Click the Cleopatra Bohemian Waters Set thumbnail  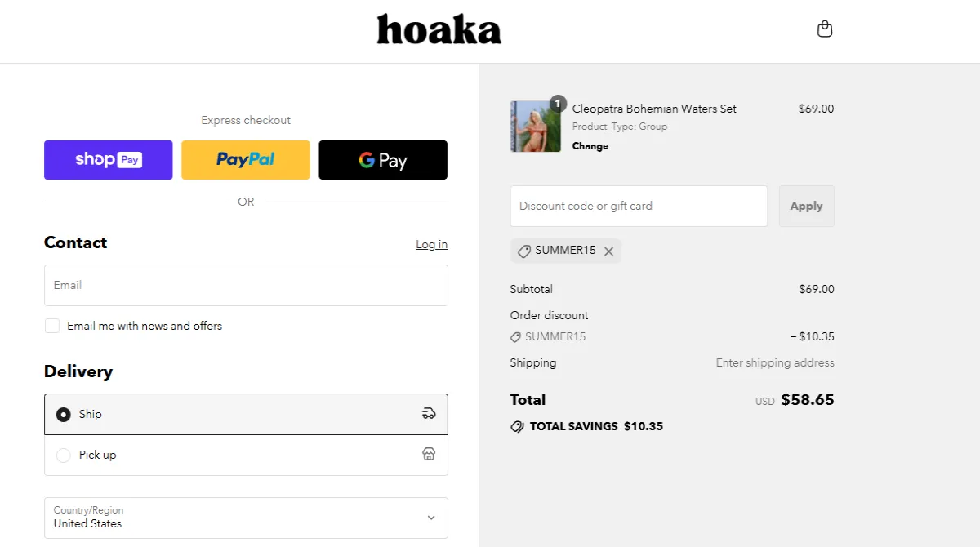coord(536,126)
